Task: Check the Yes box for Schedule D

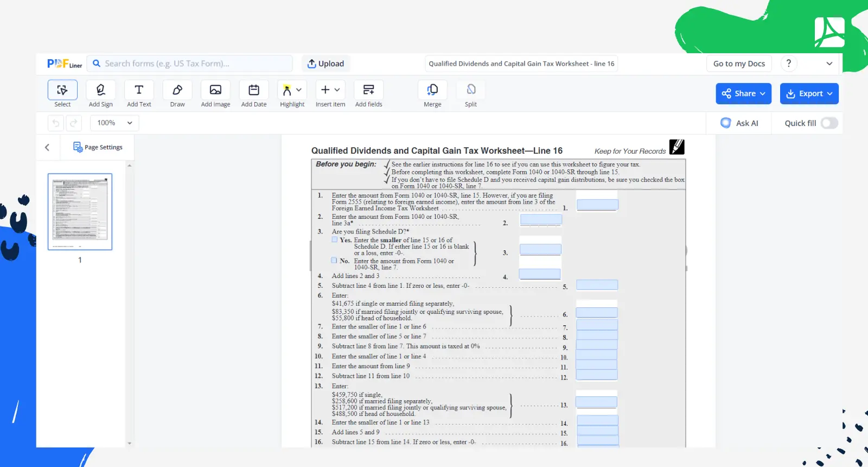Action: pyautogui.click(x=334, y=239)
